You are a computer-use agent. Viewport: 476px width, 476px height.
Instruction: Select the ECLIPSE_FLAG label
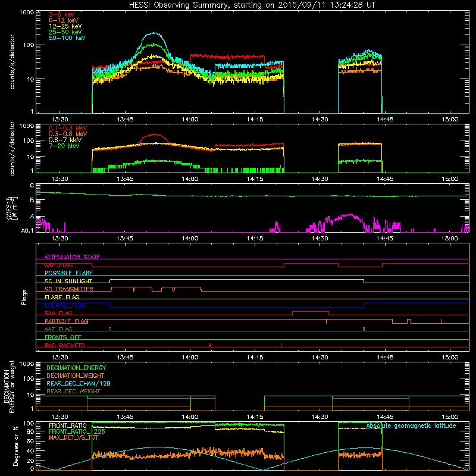pyautogui.click(x=65, y=305)
